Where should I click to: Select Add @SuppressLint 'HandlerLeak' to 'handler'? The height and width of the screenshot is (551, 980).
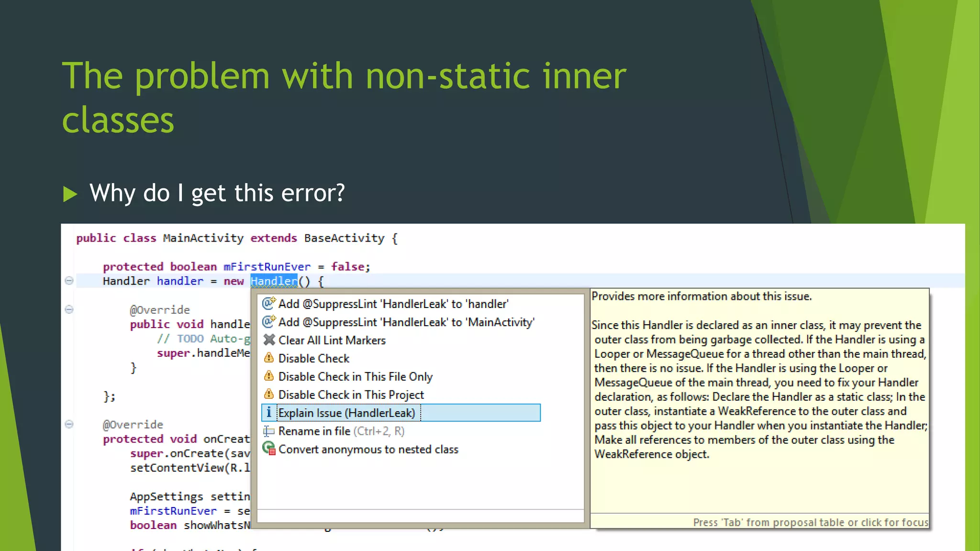click(393, 304)
